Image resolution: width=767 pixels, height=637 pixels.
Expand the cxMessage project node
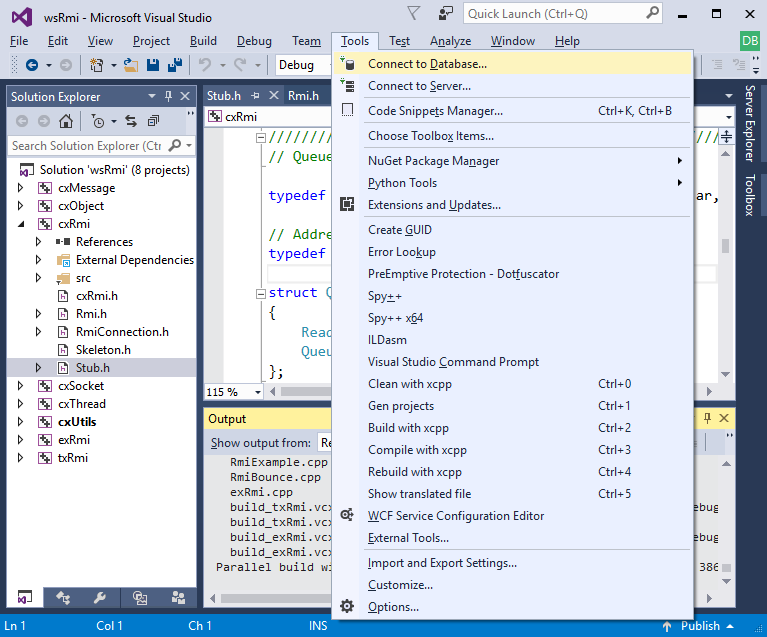point(20,188)
